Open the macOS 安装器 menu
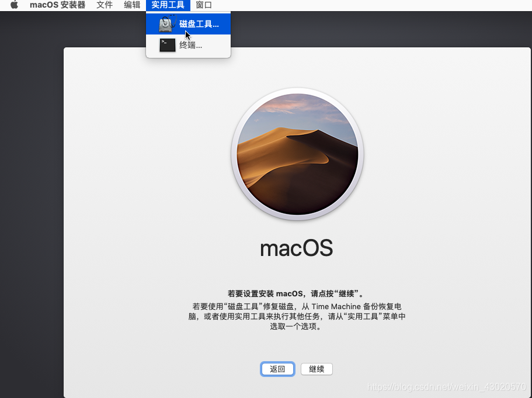This screenshot has height=398, width=532. [x=57, y=5]
